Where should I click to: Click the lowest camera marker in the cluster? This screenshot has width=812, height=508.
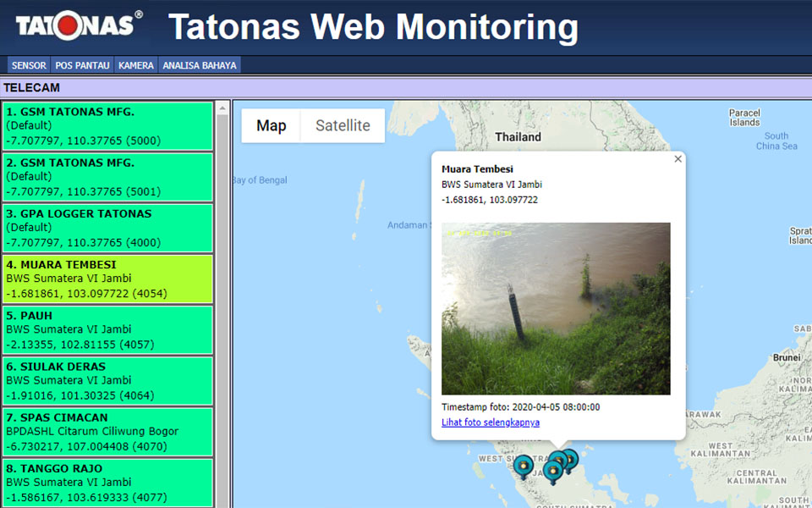[x=553, y=471]
